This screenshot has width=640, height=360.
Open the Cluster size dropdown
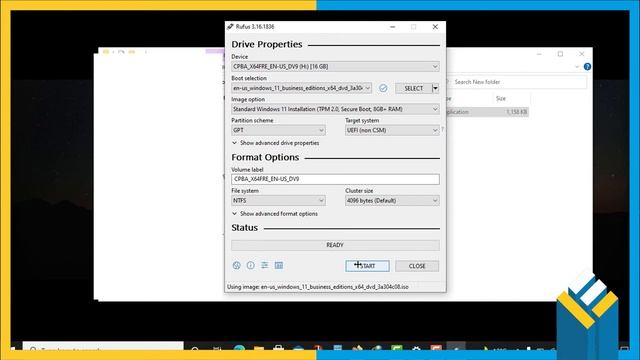point(392,200)
